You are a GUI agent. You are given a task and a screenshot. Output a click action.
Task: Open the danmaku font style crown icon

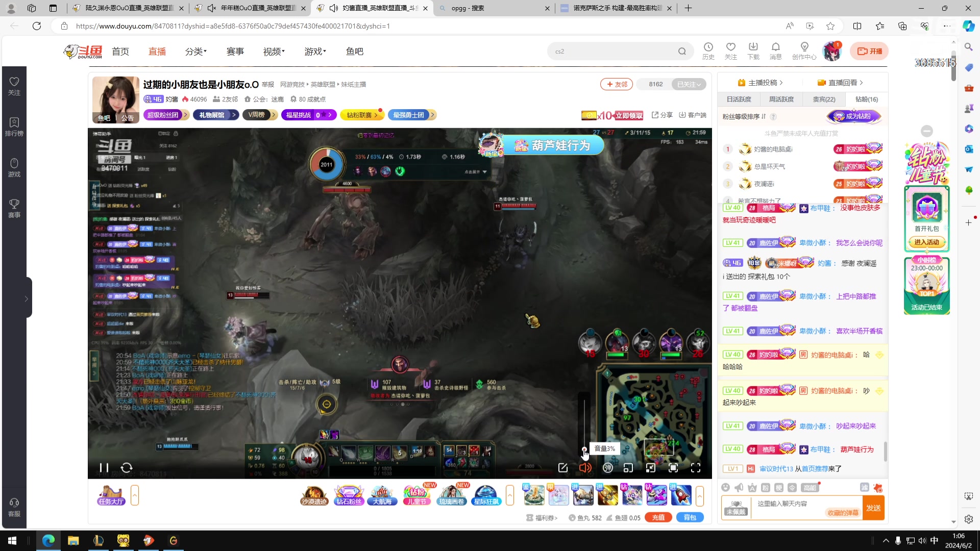(x=752, y=487)
